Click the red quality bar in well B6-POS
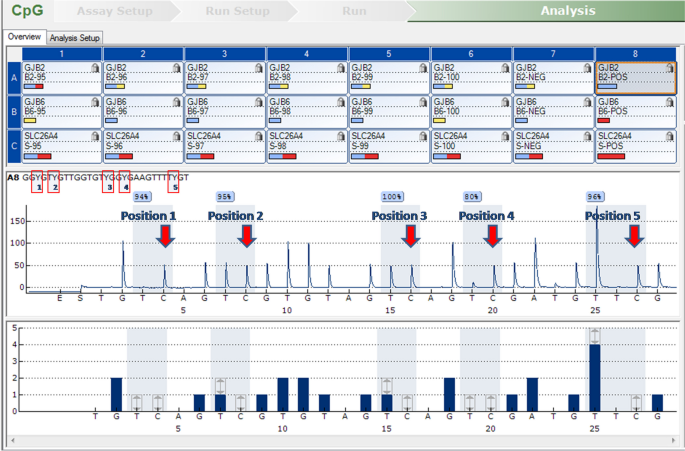 coord(604,121)
